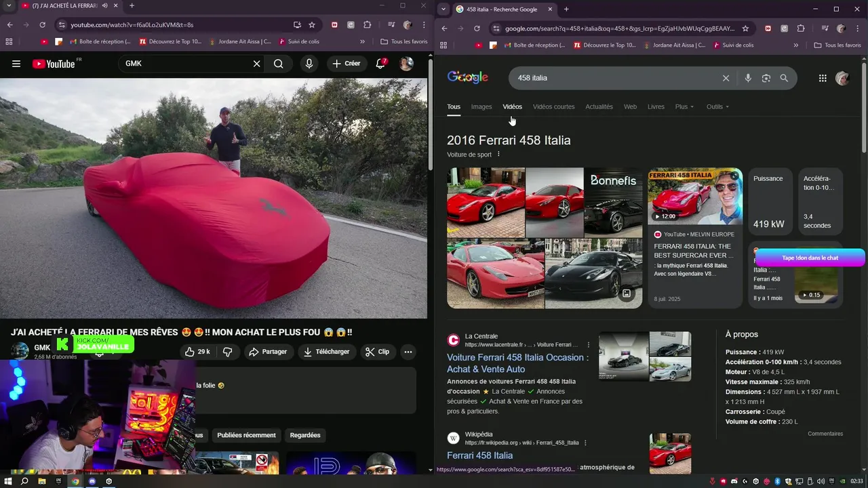Play the MELVIN EUROPE Ferrari video thumbnail

pos(695,197)
